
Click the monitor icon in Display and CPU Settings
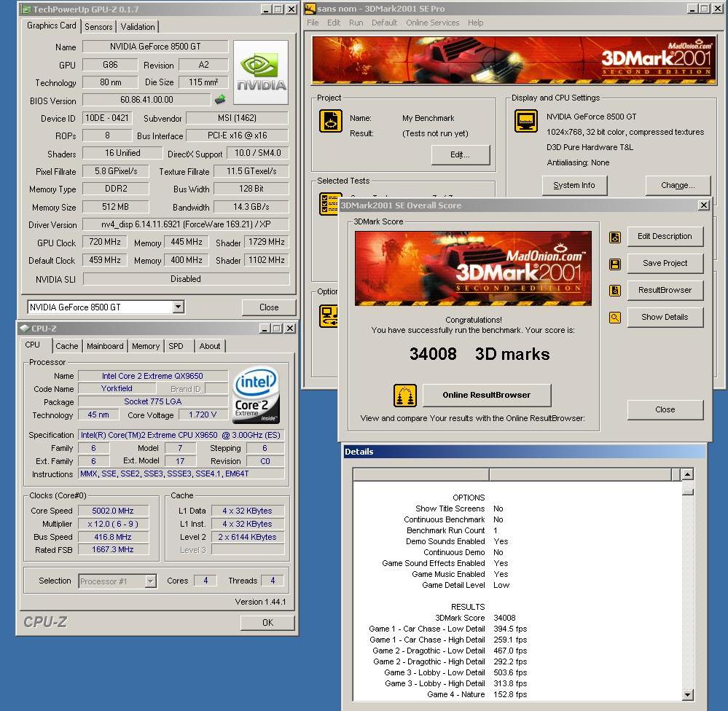click(x=526, y=121)
